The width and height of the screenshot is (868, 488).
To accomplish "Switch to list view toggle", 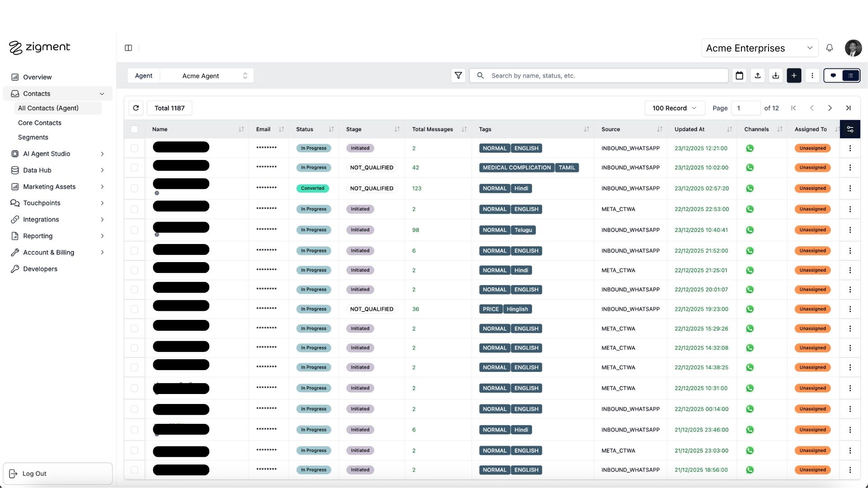I will [850, 75].
